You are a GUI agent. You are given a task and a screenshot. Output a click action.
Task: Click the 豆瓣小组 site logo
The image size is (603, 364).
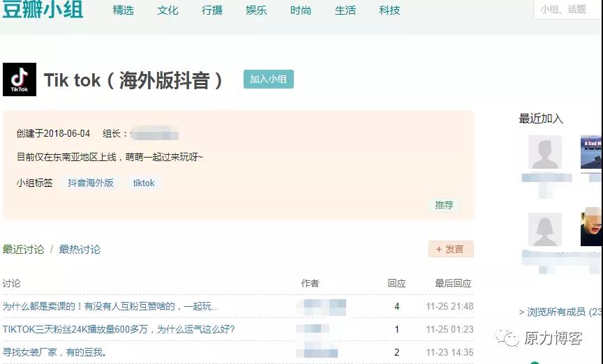pyautogui.click(x=43, y=10)
